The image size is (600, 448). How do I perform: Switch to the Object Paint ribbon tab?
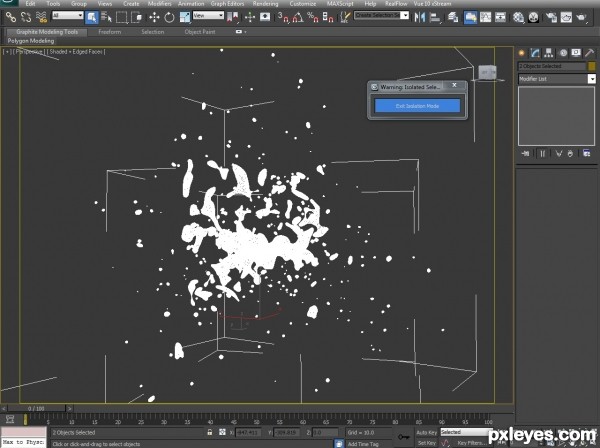coord(200,32)
